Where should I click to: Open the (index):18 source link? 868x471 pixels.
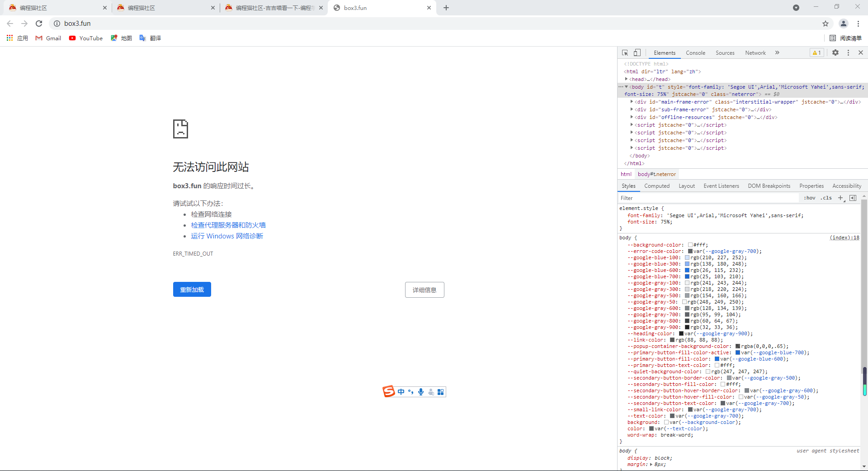(x=844, y=238)
